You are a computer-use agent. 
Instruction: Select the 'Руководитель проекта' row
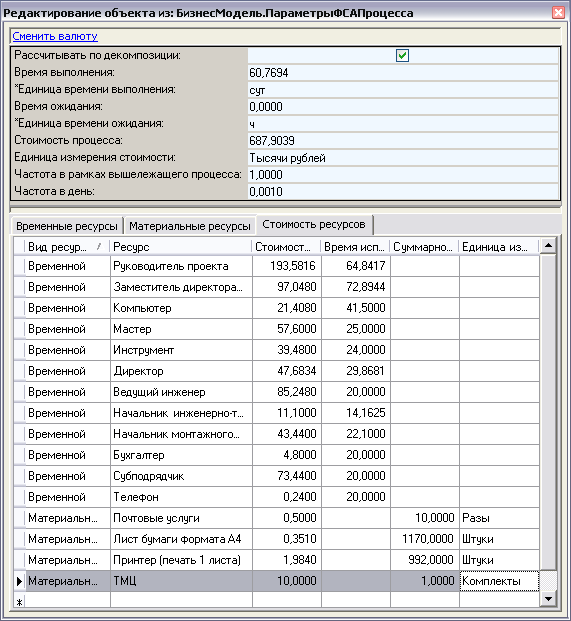point(276,266)
